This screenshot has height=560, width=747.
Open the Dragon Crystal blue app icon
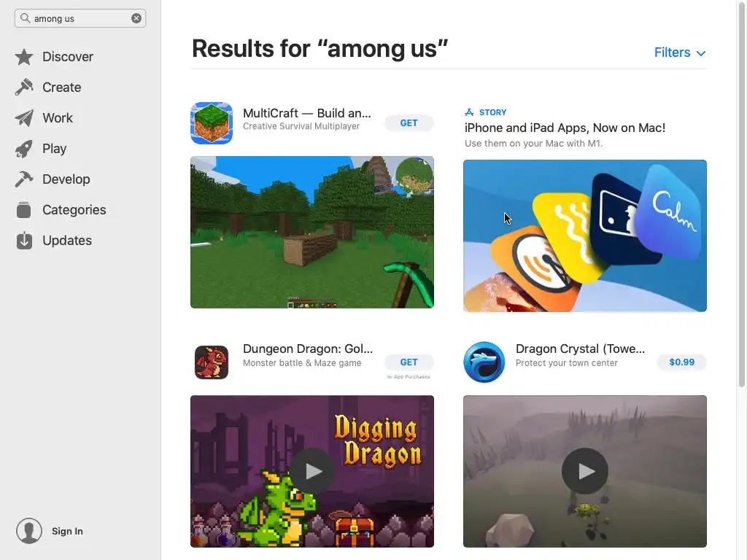click(x=484, y=362)
